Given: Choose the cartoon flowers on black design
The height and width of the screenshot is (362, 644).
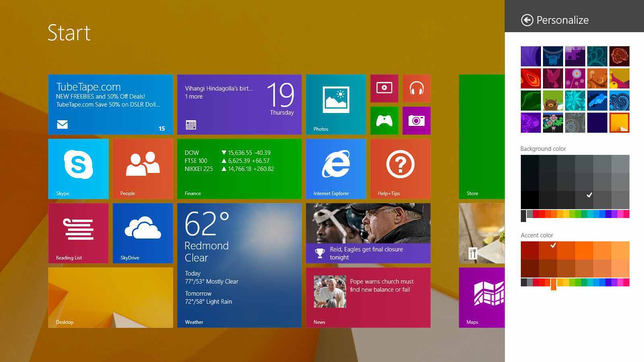Looking at the screenshot, I should (553, 123).
